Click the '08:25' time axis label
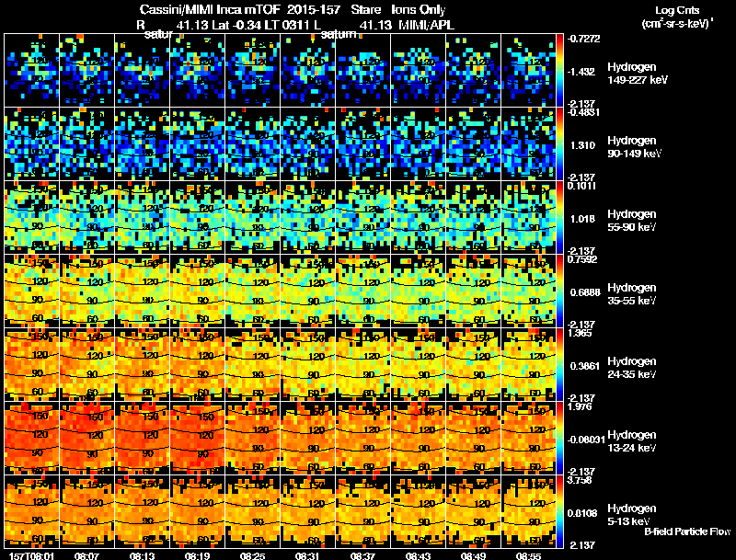The image size is (736, 560). click(x=252, y=555)
